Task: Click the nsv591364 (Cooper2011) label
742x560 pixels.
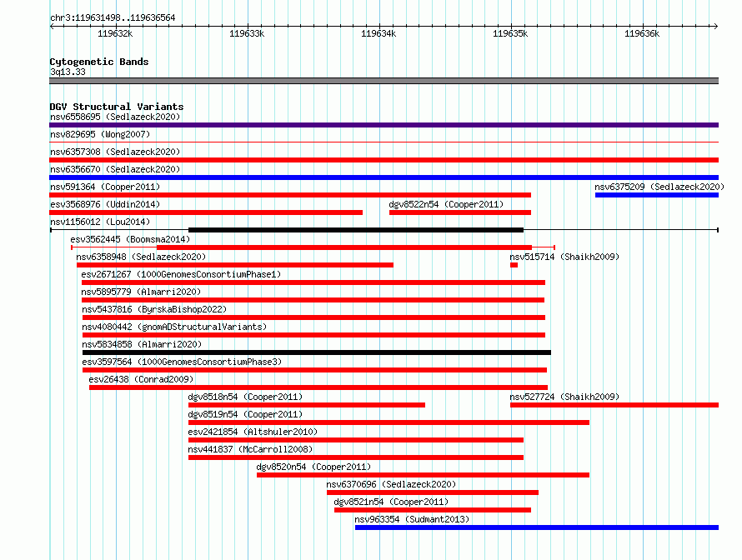Action: pyautogui.click(x=105, y=187)
